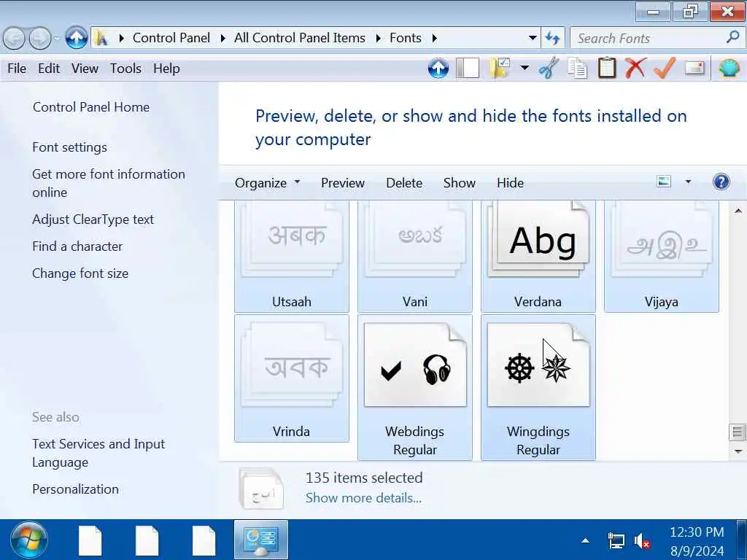Click the Cut scissors toolbar icon
Screen dimensions: 747x560
(549, 68)
